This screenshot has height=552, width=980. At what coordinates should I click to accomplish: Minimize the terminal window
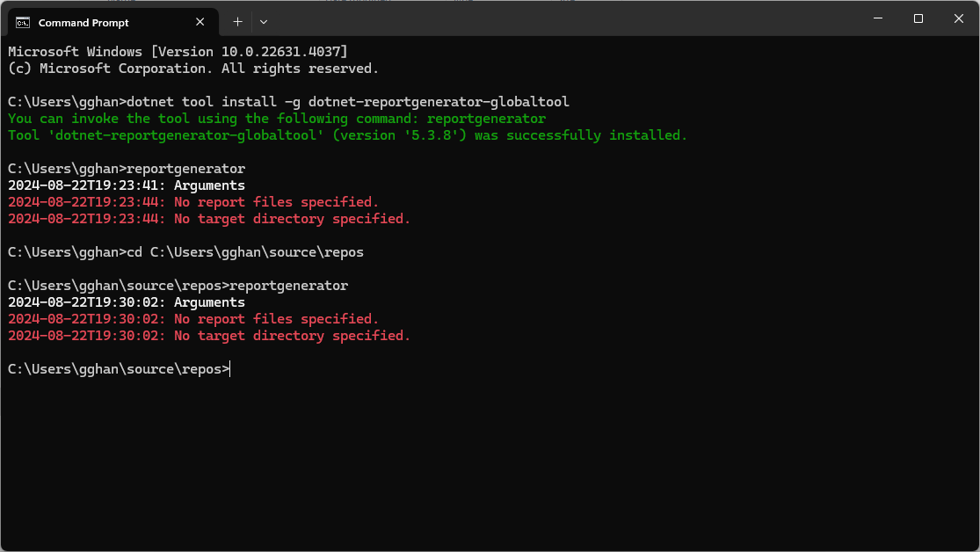877,18
